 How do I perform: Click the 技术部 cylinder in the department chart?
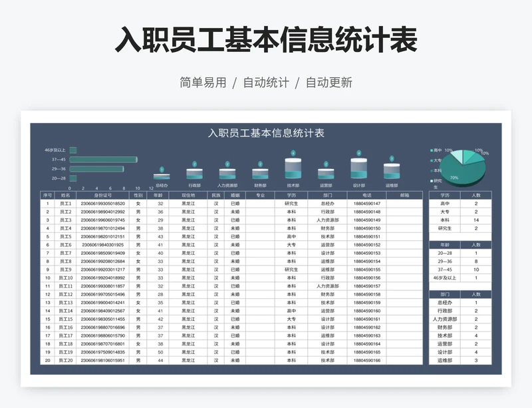click(293, 168)
